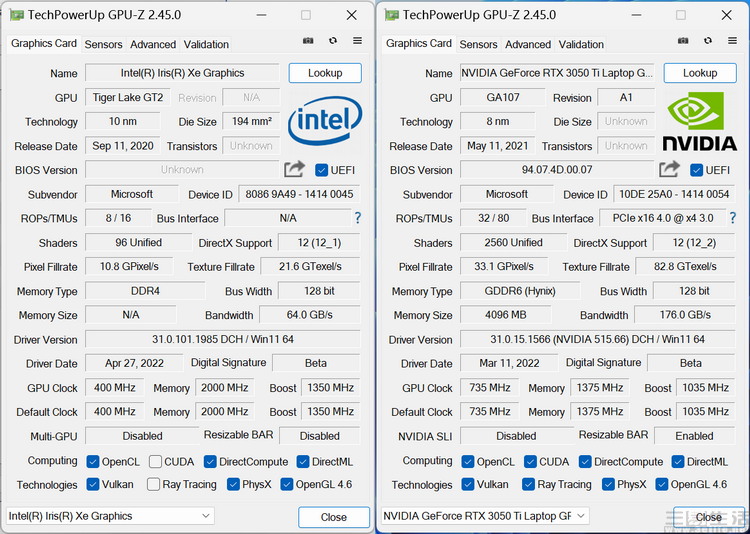Click the refresh icon in Intel window
The image size is (750, 534).
coord(332,41)
